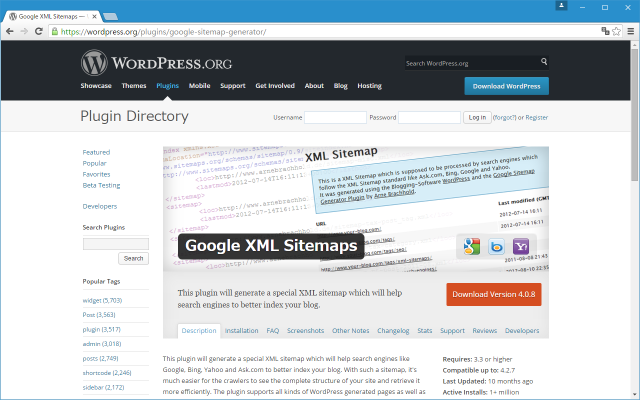Click the Download Version 4.0.8 button
The image size is (640, 400).
(494, 294)
